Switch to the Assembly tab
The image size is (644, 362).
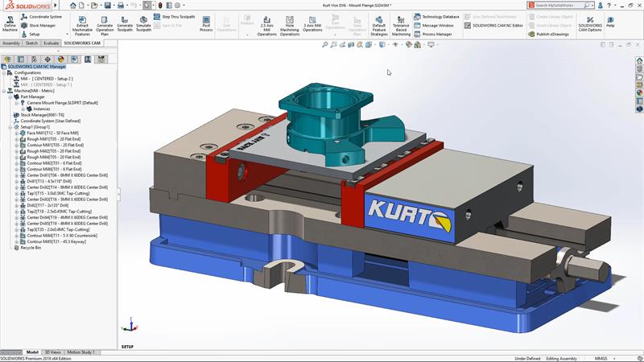11,43
